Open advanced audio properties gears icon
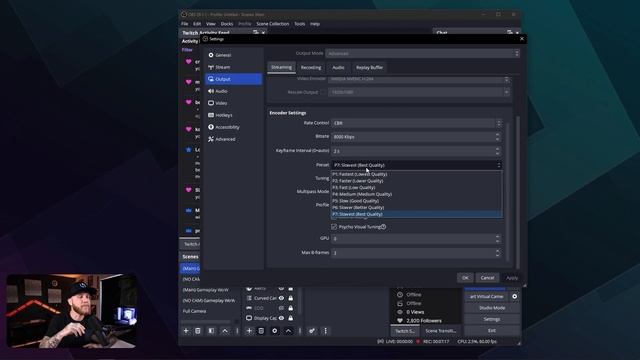The height and width of the screenshot is (360, 640). point(312,331)
